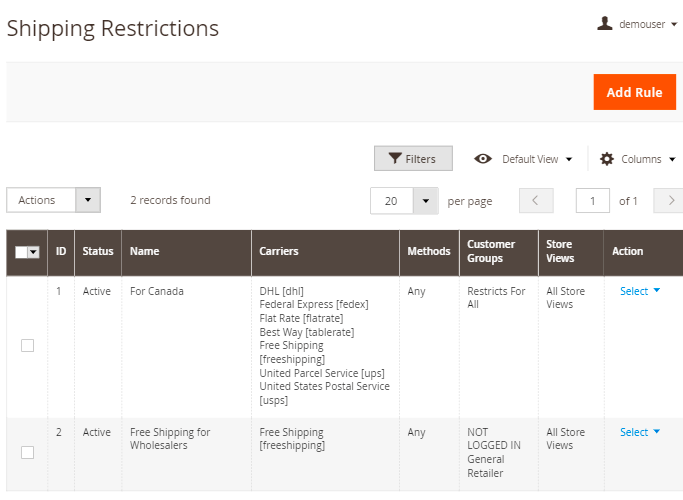Go to next page arrow
683x500 pixels.
click(x=669, y=200)
